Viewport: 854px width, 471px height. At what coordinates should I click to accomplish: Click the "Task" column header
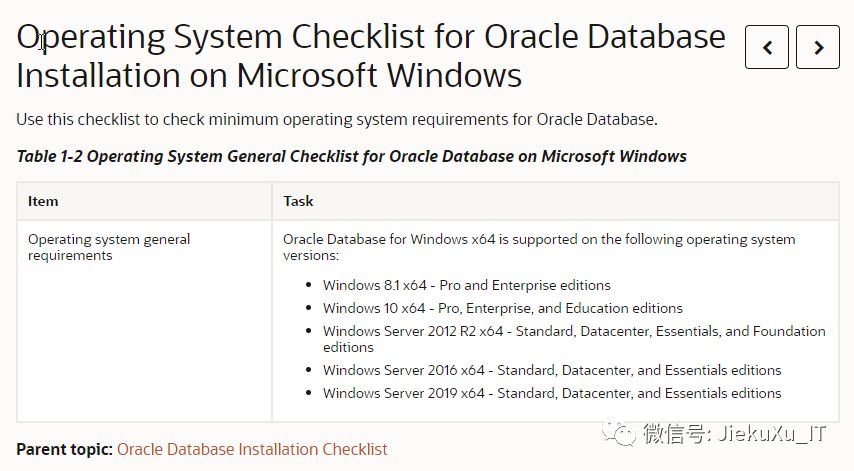pyautogui.click(x=298, y=201)
